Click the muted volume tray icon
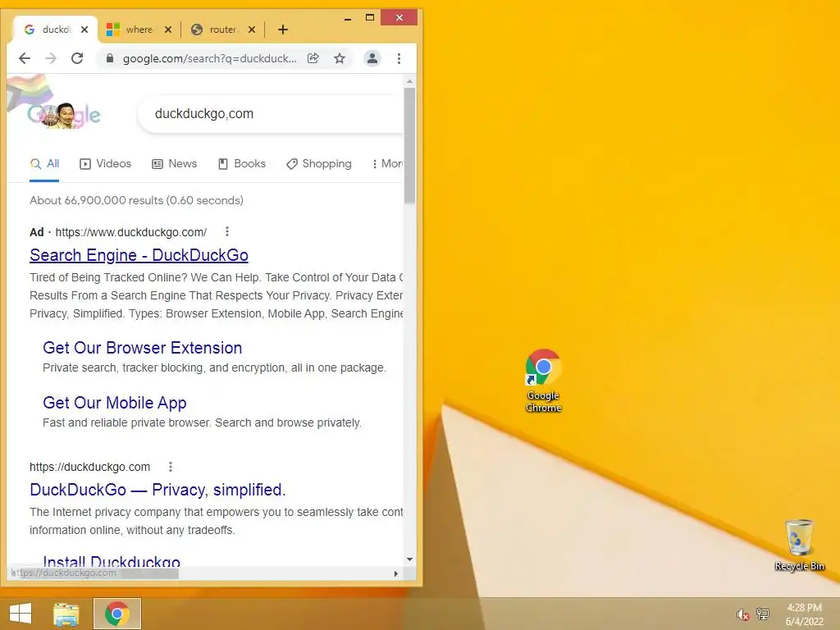 [x=743, y=614]
